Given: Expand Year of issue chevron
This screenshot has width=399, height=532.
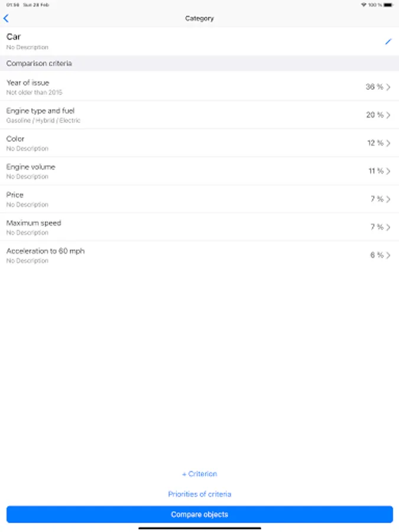Looking at the screenshot, I should coord(388,87).
